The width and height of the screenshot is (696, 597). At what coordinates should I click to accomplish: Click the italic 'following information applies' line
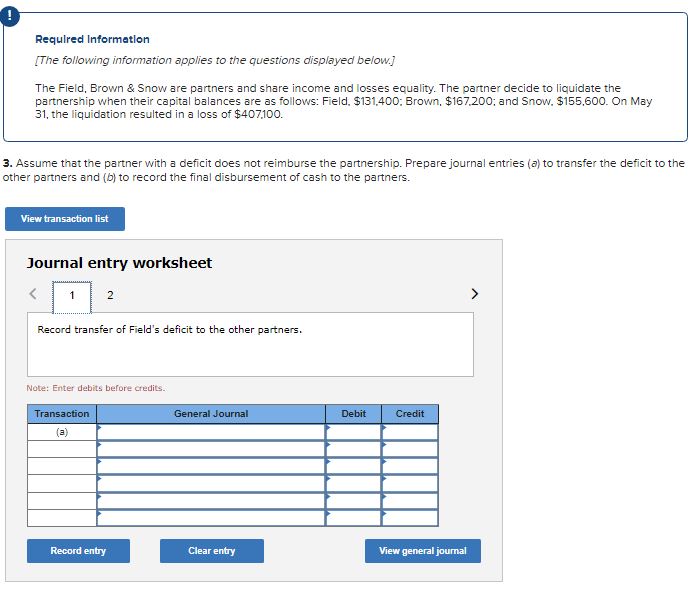215,60
